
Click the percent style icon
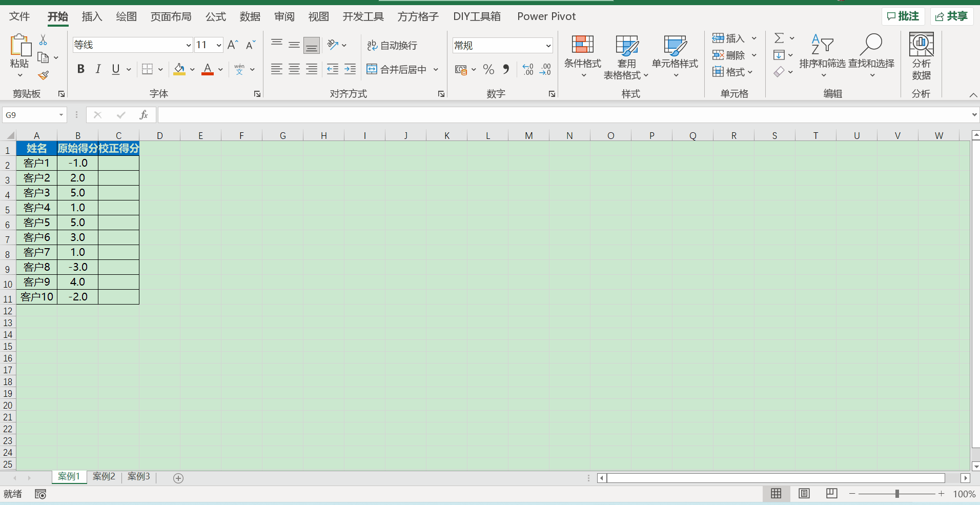(x=488, y=69)
